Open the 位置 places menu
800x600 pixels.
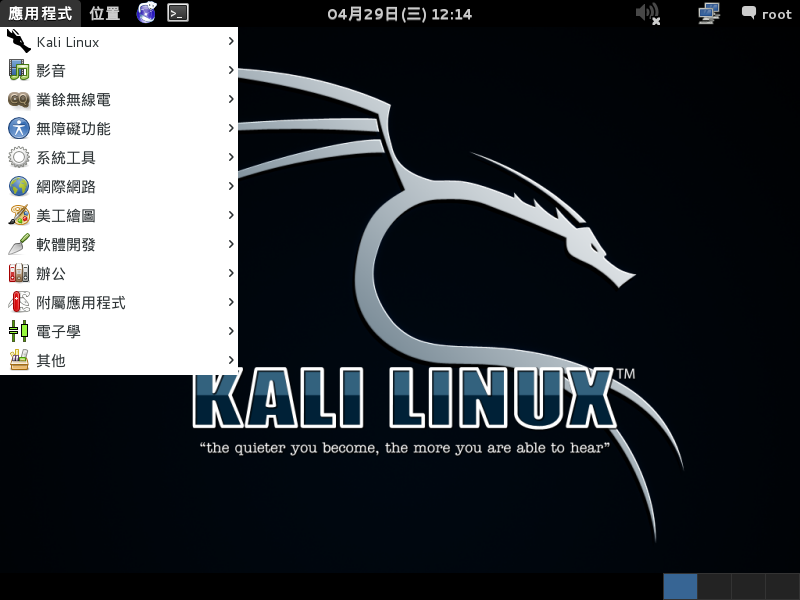click(x=104, y=14)
